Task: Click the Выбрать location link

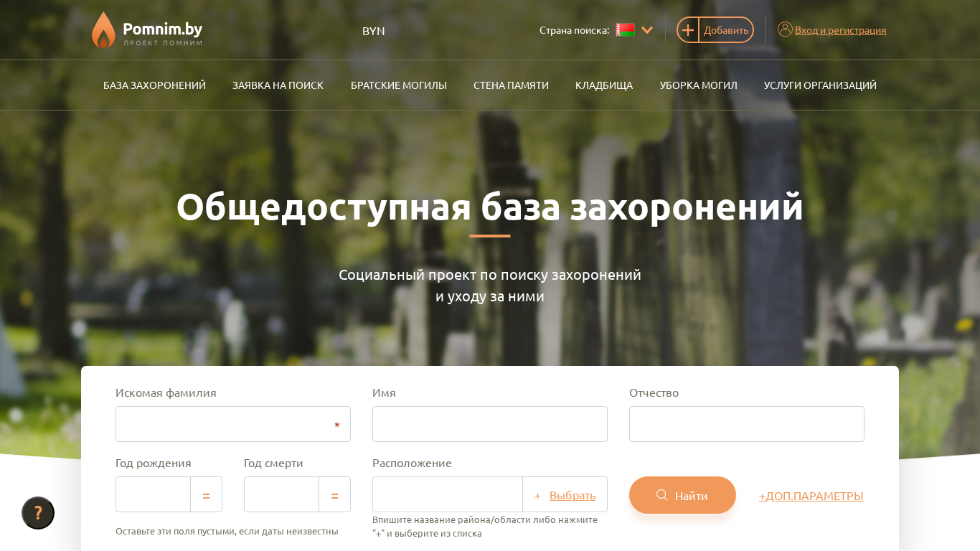Action: (x=573, y=495)
